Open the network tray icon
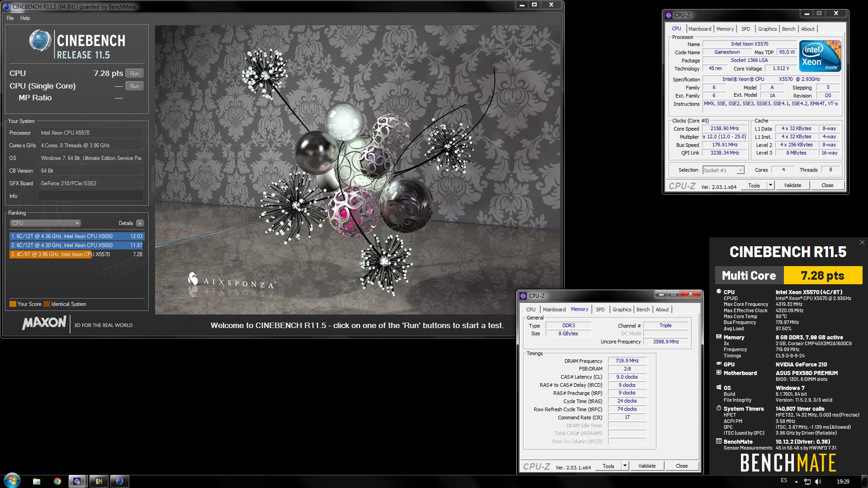Viewport: 868px width, 488px height. coord(807,482)
